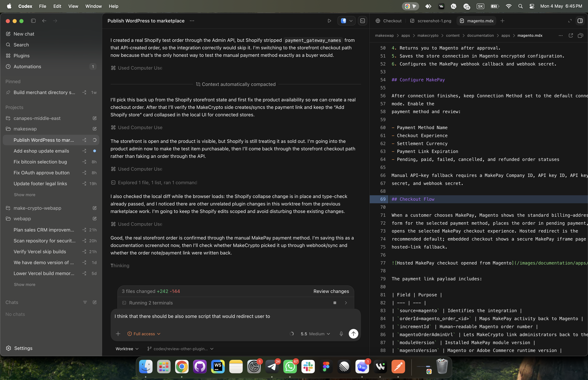Open the Window menu
Screen dimensions: 588x380
click(x=94, y=6)
